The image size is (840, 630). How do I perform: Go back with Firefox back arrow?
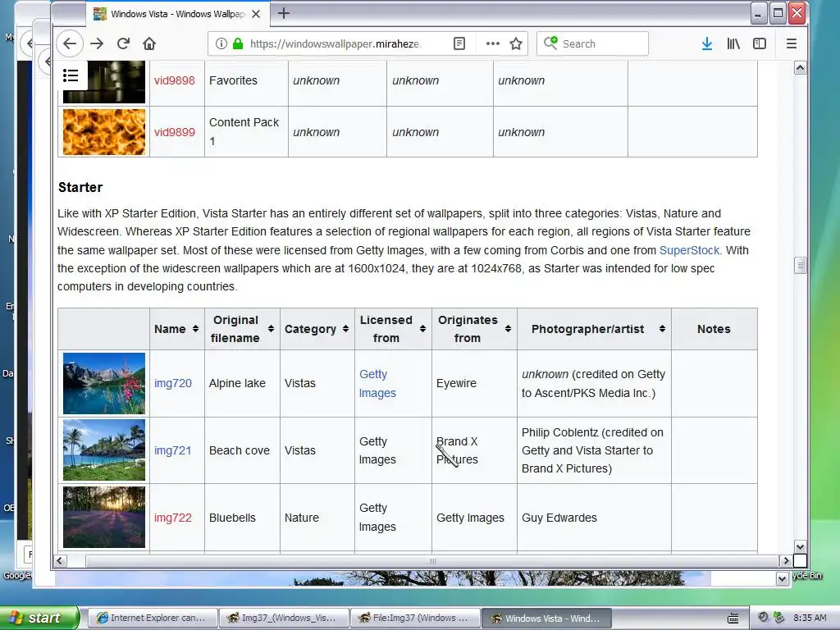click(x=70, y=43)
